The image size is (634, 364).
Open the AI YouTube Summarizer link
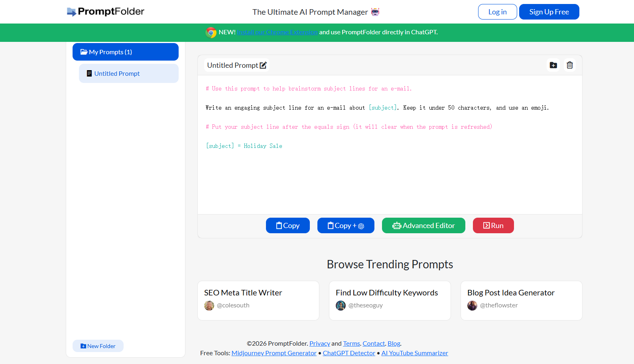(x=415, y=353)
